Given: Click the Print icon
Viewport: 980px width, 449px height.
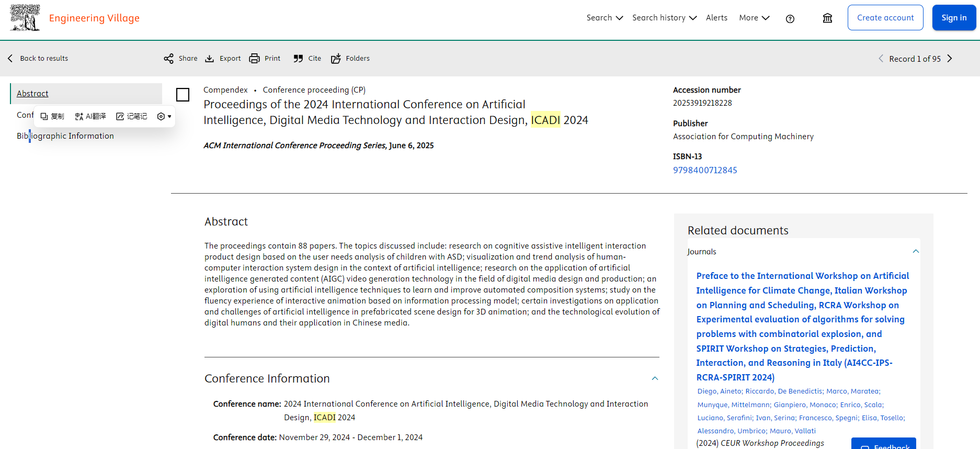Looking at the screenshot, I should pos(255,59).
